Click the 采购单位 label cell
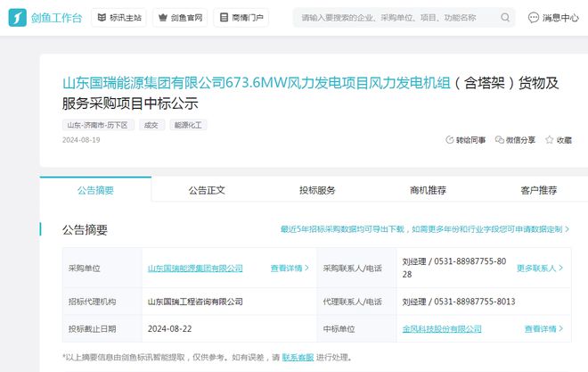 (102, 268)
